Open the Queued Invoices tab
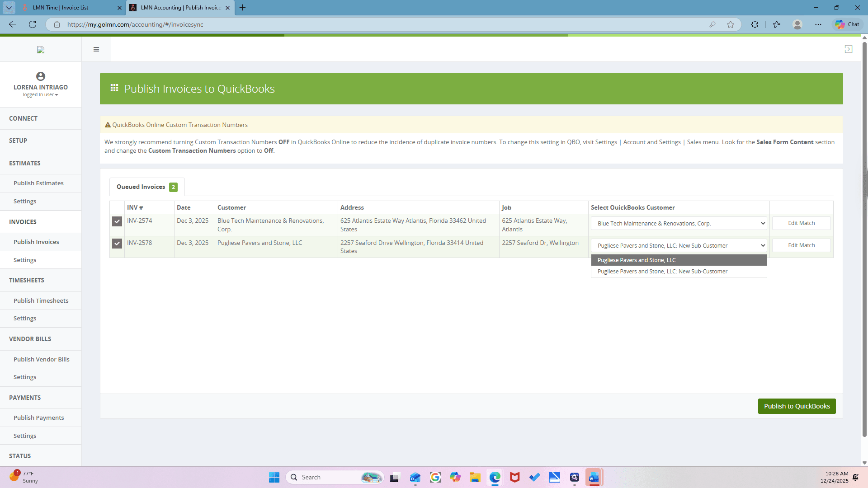The image size is (868, 488). (x=146, y=187)
